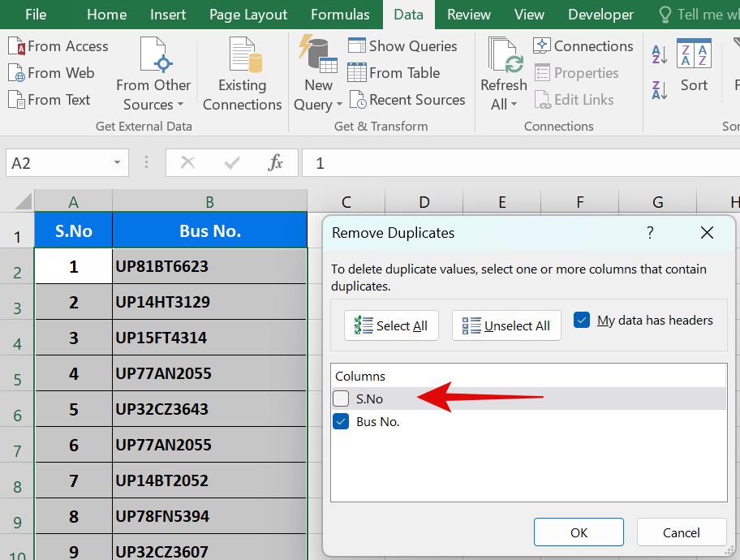Image resolution: width=740 pixels, height=560 pixels.
Task: Select cell containing UP14BT2052
Action: (209, 480)
